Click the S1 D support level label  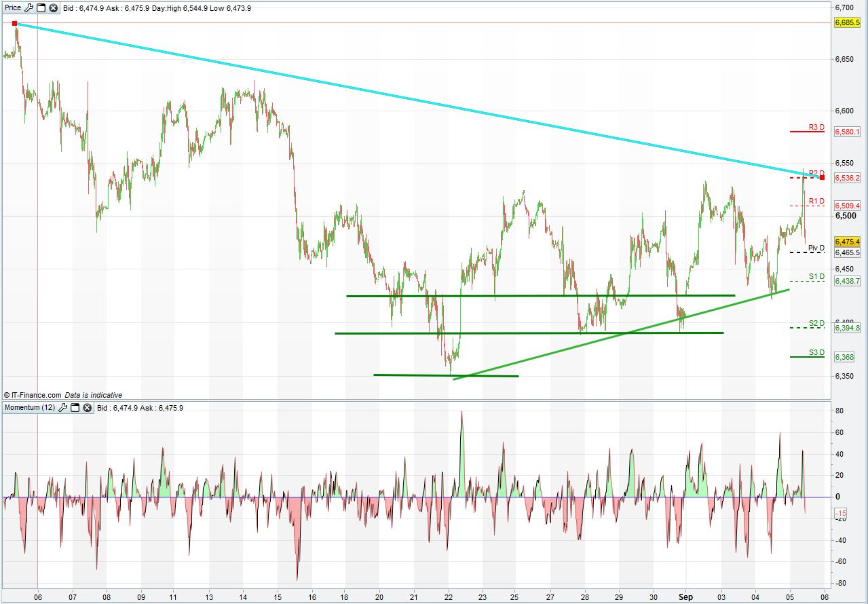[x=816, y=277]
